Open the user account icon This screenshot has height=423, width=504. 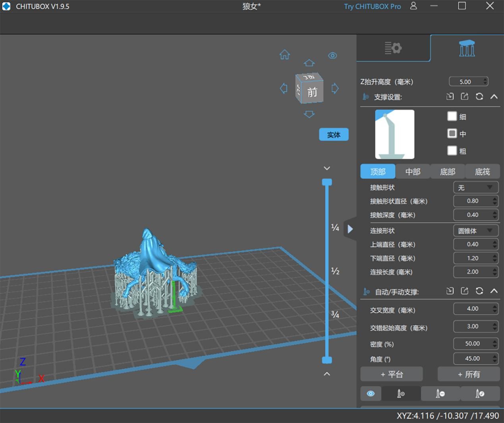click(x=413, y=6)
